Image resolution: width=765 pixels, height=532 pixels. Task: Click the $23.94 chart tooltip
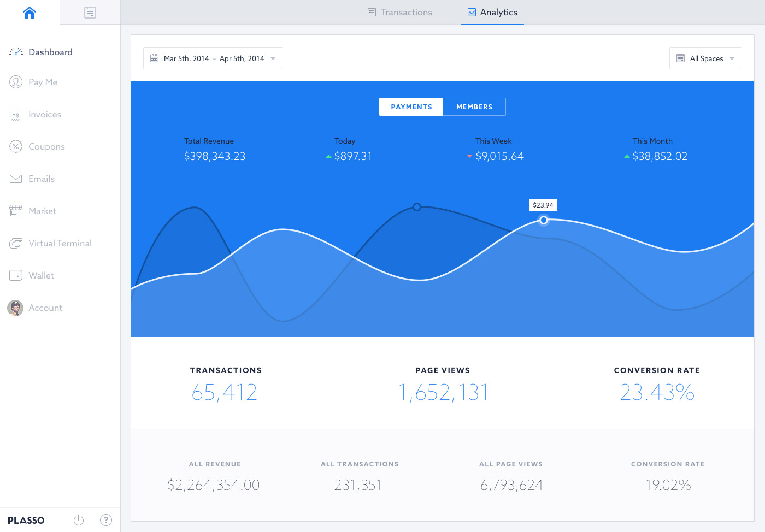[x=543, y=205]
